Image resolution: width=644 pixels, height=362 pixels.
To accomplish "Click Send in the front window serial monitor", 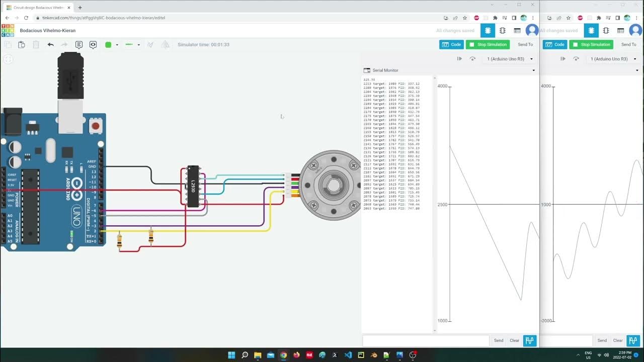I will (499, 340).
